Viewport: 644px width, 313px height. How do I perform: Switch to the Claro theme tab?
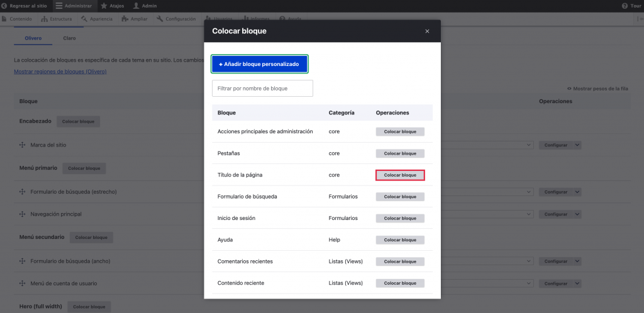(x=69, y=38)
